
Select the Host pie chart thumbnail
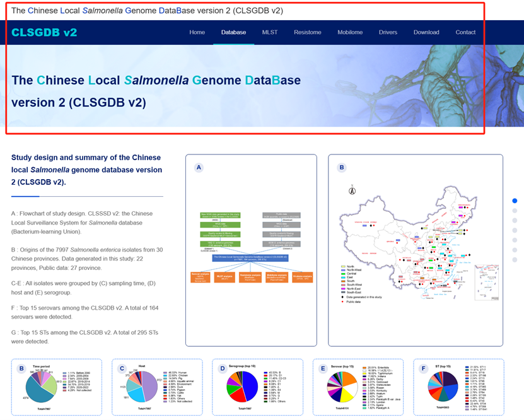pos(155,387)
